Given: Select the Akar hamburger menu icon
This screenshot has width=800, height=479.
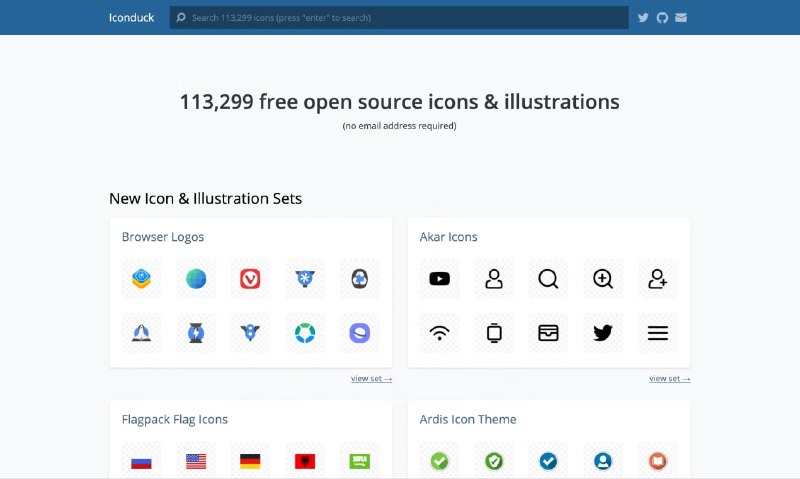Looking at the screenshot, I should [x=658, y=333].
